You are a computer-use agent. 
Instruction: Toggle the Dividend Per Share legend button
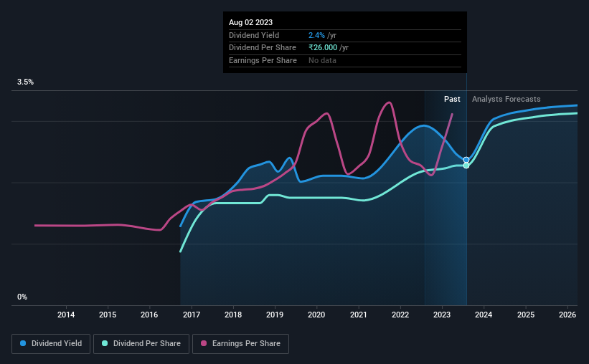pos(141,344)
